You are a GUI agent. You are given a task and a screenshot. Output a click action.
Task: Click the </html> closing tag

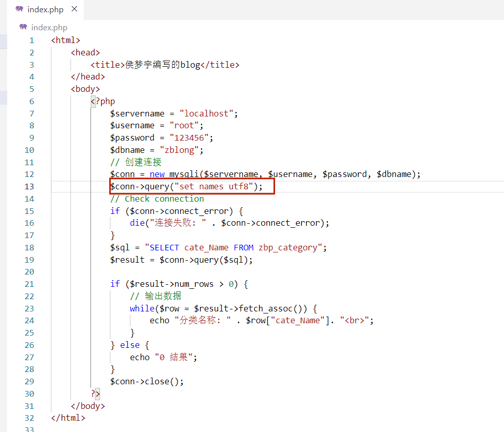(x=68, y=418)
